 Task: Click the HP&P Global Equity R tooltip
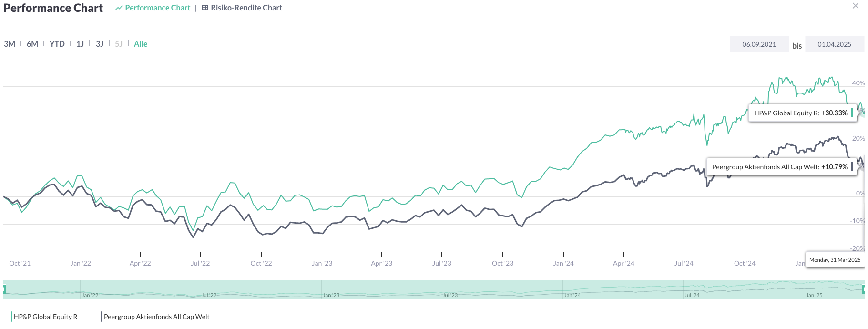(800, 113)
